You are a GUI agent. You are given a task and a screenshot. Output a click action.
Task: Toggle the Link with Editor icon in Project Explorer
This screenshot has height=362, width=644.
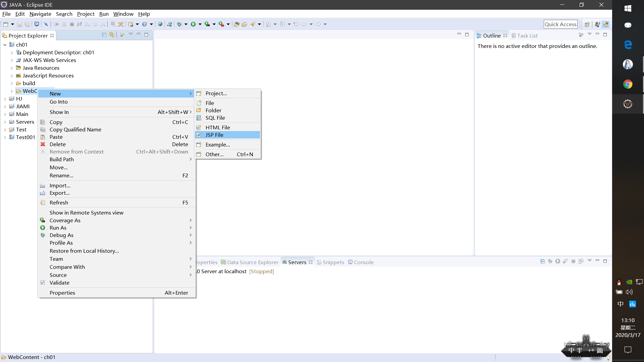pyautogui.click(x=112, y=35)
